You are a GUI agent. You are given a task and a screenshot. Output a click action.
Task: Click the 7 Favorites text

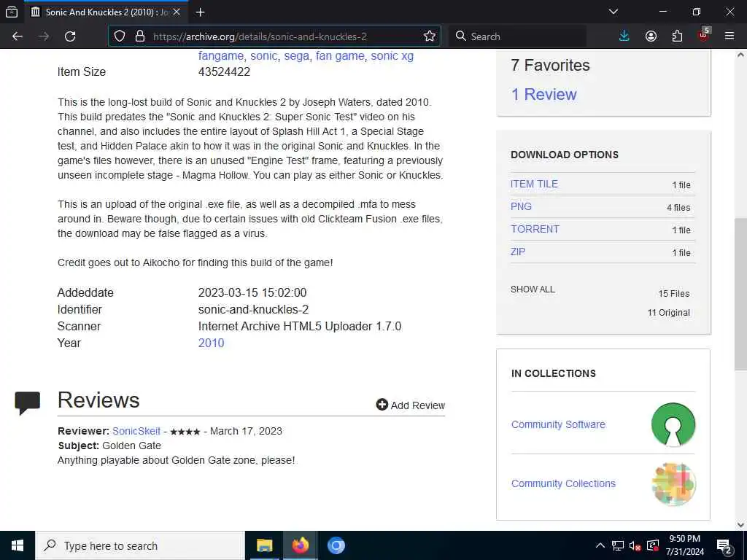coord(550,65)
